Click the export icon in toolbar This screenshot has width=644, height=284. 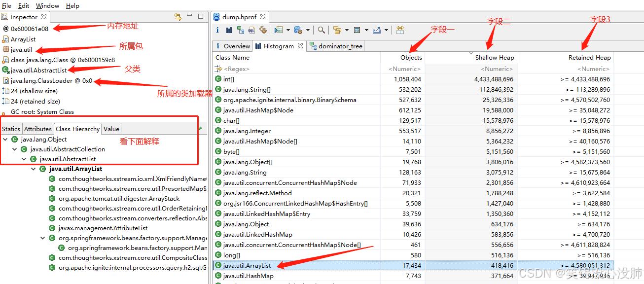pos(377,30)
